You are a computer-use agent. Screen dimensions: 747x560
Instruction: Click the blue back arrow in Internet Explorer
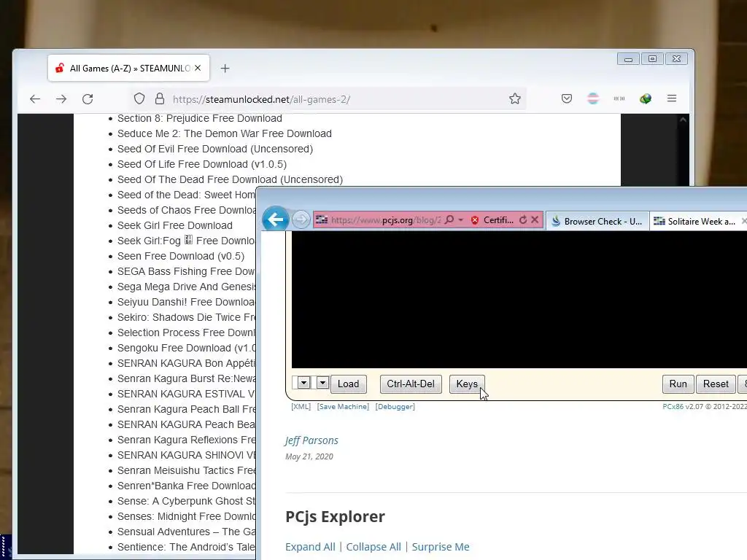click(x=275, y=219)
